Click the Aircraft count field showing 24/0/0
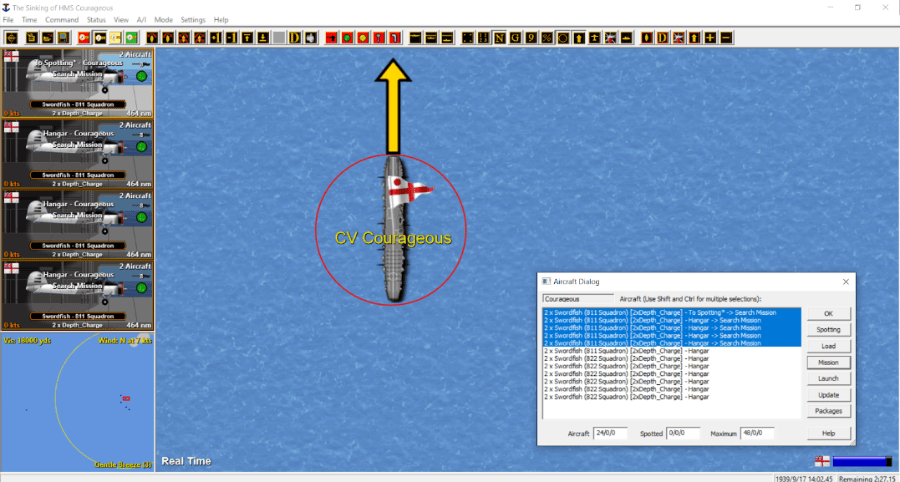Image resolution: width=900 pixels, height=482 pixels. tap(610, 433)
